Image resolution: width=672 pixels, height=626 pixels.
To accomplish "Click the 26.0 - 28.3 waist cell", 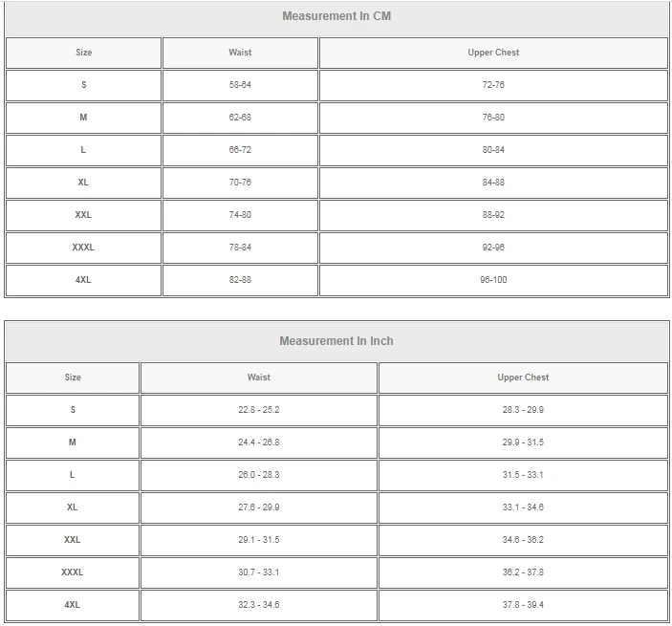I will click(258, 475).
